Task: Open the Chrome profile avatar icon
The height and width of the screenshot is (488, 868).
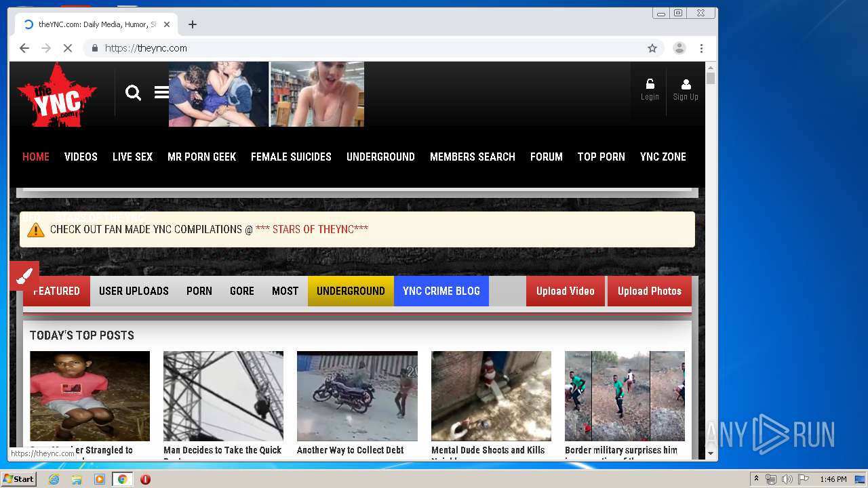Action: (x=679, y=48)
